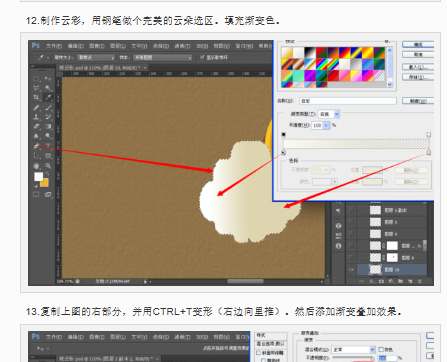This screenshot has width=447, height=362.
Task: Select the Magic Wand tool in step 12 toolbox
Action: 48,88
